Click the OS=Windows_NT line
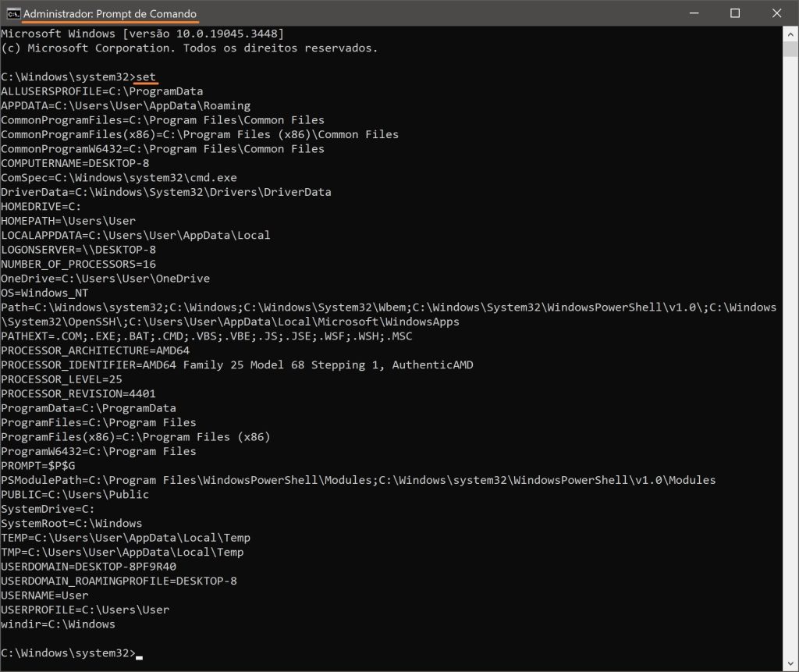The width and height of the screenshot is (799, 672). 44,293
